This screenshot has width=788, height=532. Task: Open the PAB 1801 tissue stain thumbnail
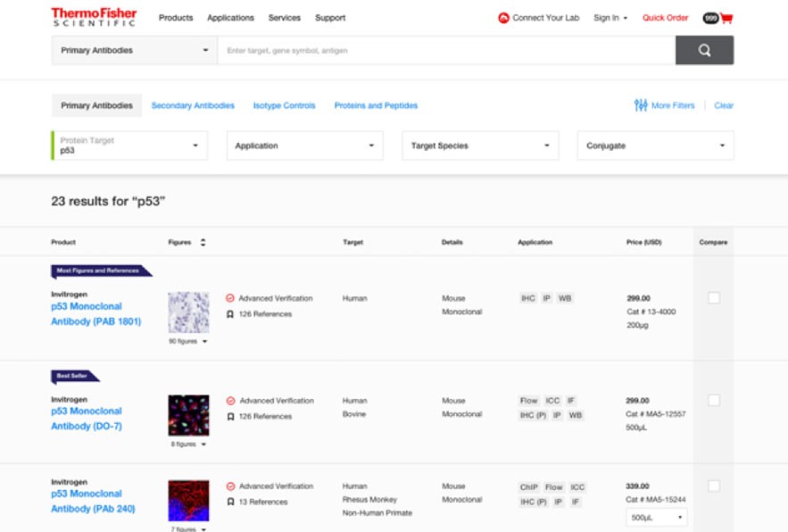188,312
